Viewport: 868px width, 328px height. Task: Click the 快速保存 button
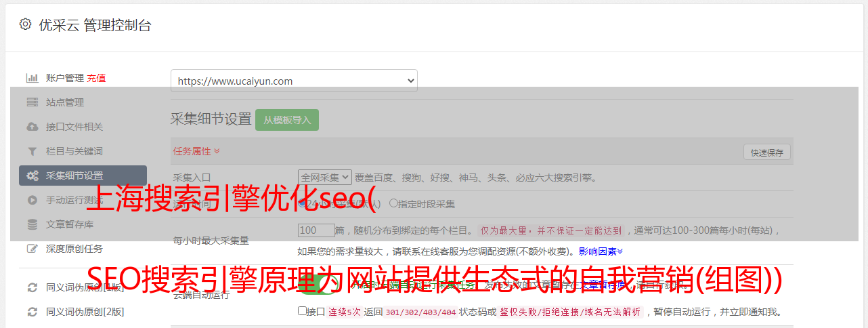(x=766, y=152)
